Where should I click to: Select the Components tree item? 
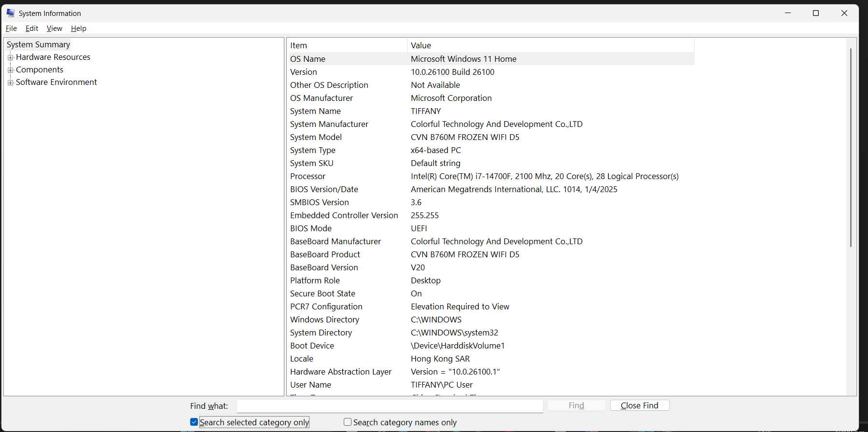[40, 70]
